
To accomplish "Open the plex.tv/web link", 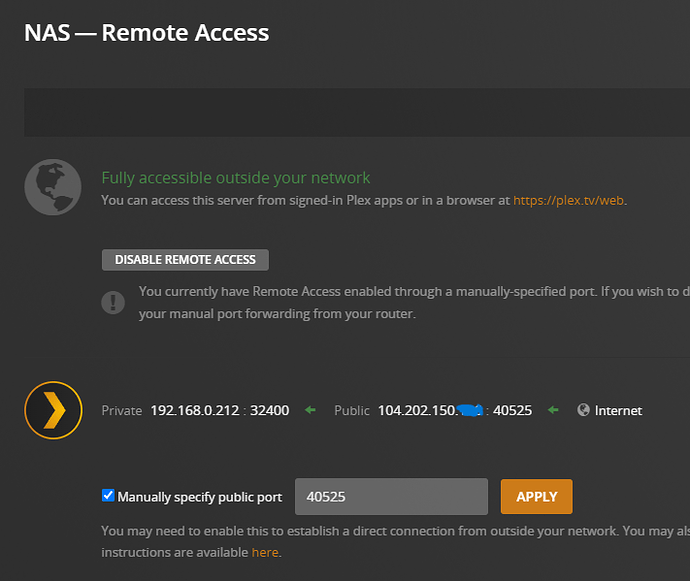I will click(569, 200).
